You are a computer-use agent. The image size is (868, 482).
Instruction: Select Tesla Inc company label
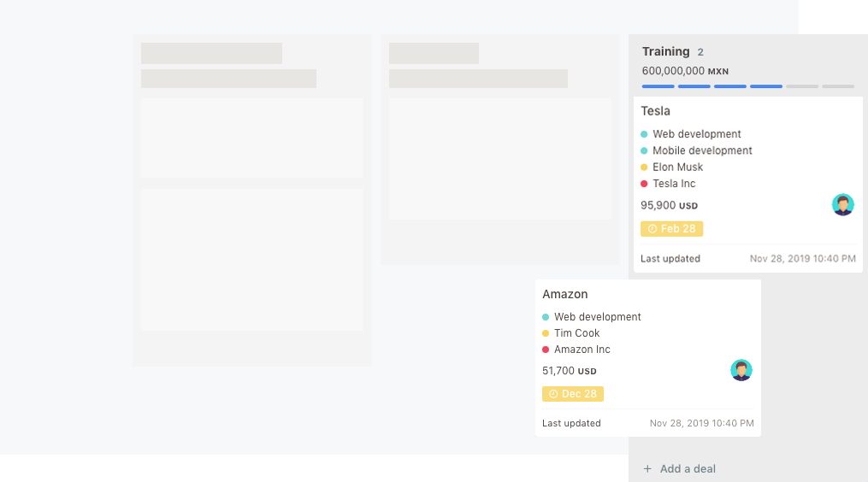674,184
